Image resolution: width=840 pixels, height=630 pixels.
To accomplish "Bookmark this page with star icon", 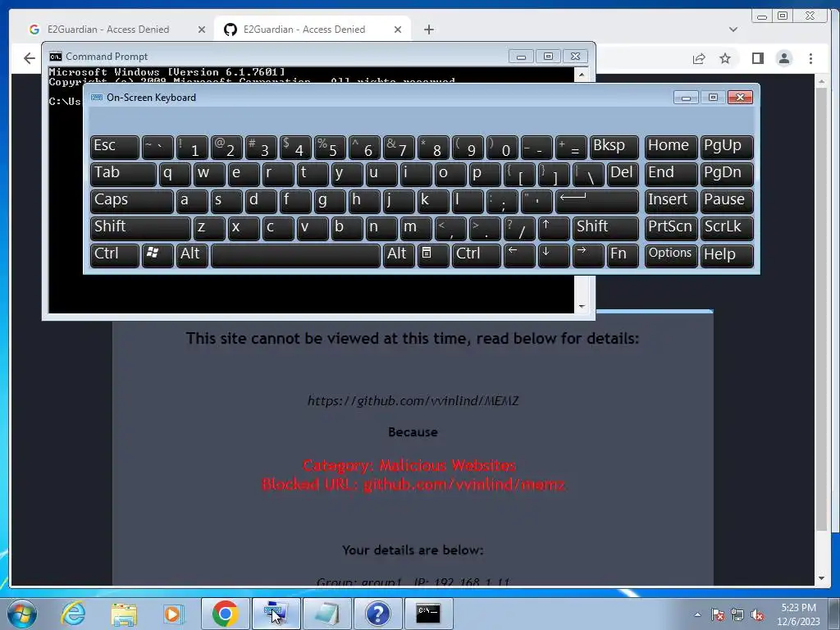I will point(725,58).
